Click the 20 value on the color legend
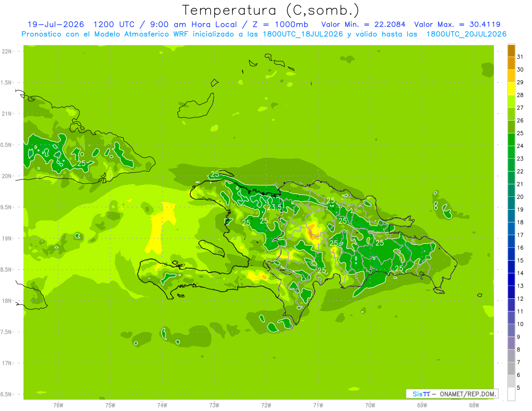532x411 pixels. click(520, 197)
